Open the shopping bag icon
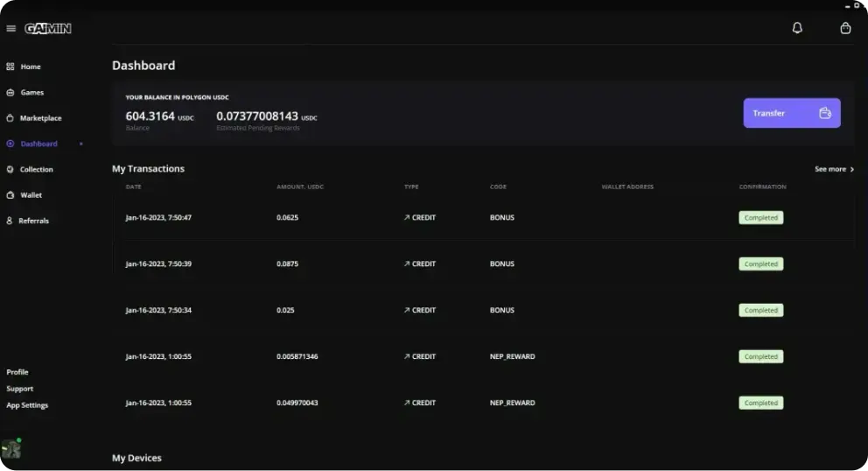The width and height of the screenshot is (868, 471). 845,28
